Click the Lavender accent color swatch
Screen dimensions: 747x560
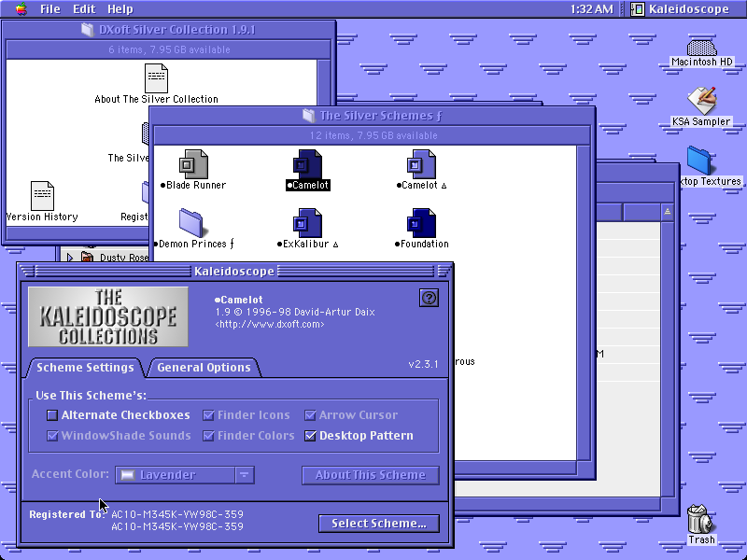click(127, 475)
